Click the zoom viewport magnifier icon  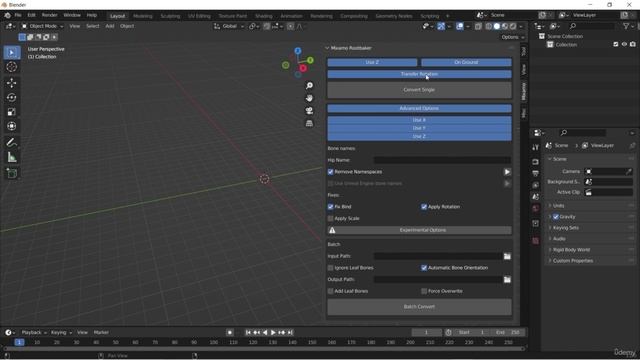click(x=309, y=86)
